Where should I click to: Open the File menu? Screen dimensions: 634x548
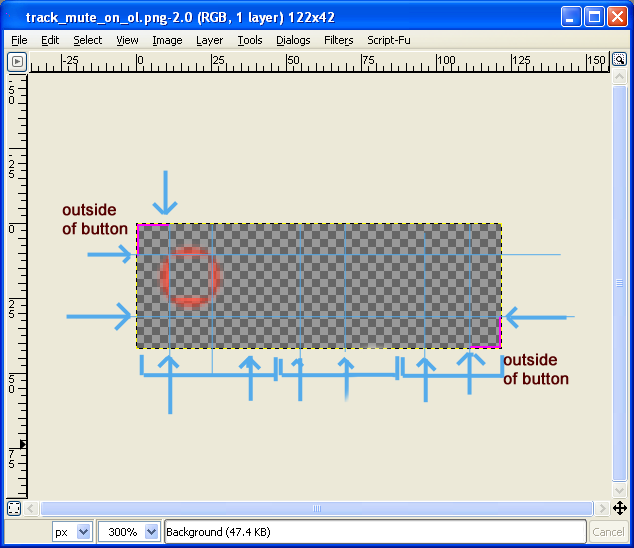(19, 40)
